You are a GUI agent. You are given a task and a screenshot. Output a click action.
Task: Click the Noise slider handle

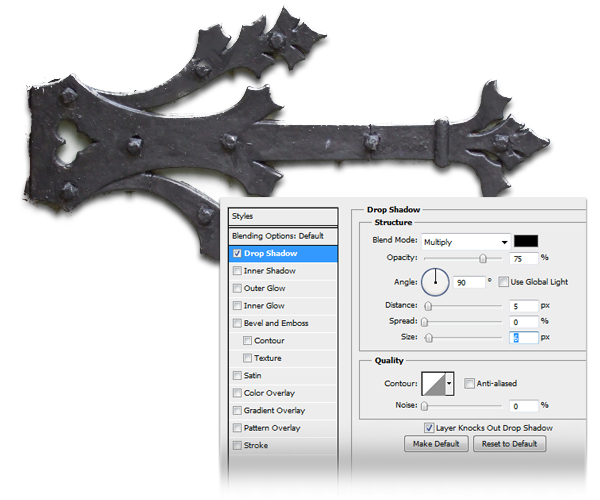point(424,406)
